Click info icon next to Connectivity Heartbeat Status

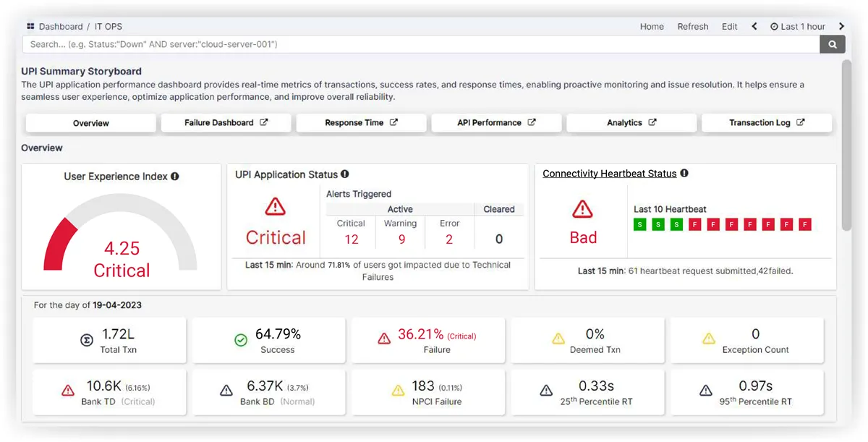click(x=684, y=174)
